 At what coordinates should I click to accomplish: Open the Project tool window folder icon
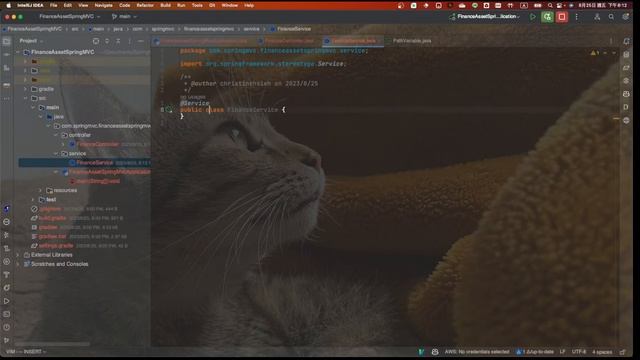(7, 41)
